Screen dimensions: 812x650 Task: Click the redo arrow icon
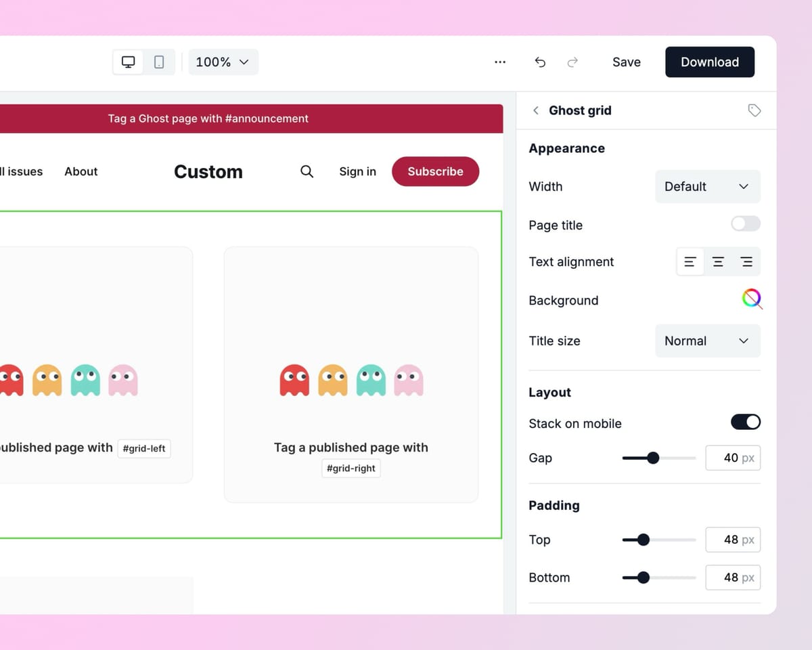(x=572, y=62)
